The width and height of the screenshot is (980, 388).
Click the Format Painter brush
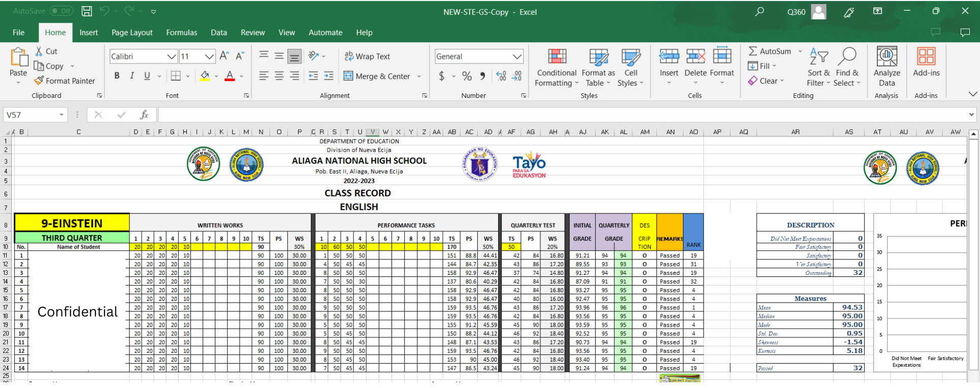click(x=39, y=81)
